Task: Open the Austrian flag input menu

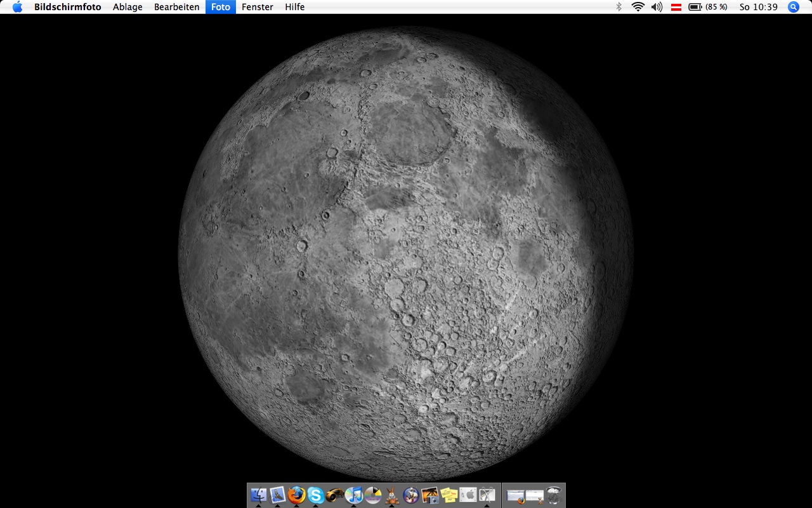Action: coord(676,7)
